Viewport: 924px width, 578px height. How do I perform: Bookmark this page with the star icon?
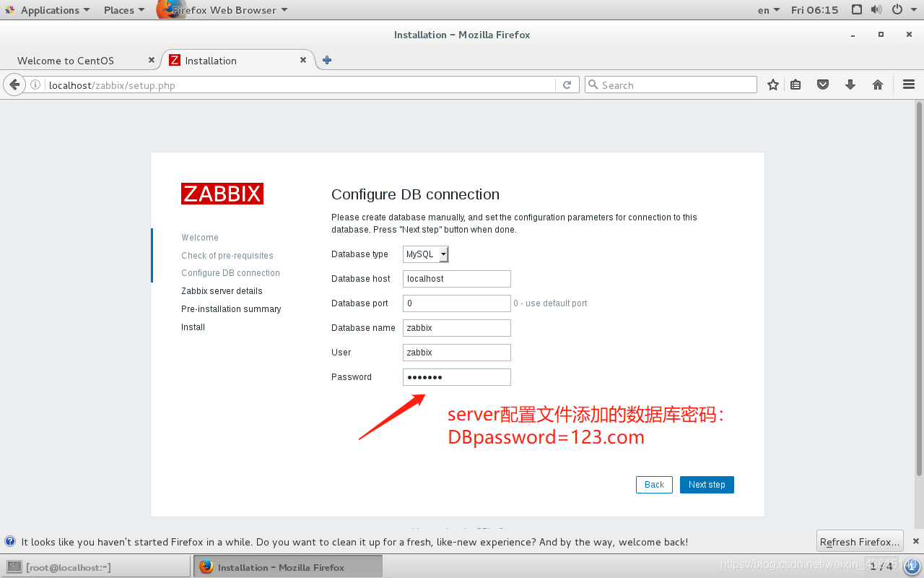coord(773,85)
